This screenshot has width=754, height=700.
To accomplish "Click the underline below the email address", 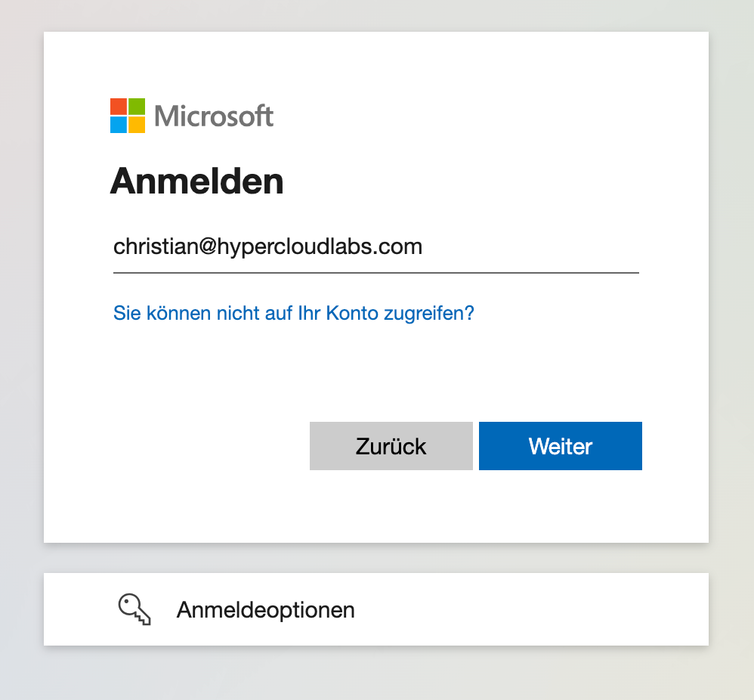I will [x=375, y=271].
